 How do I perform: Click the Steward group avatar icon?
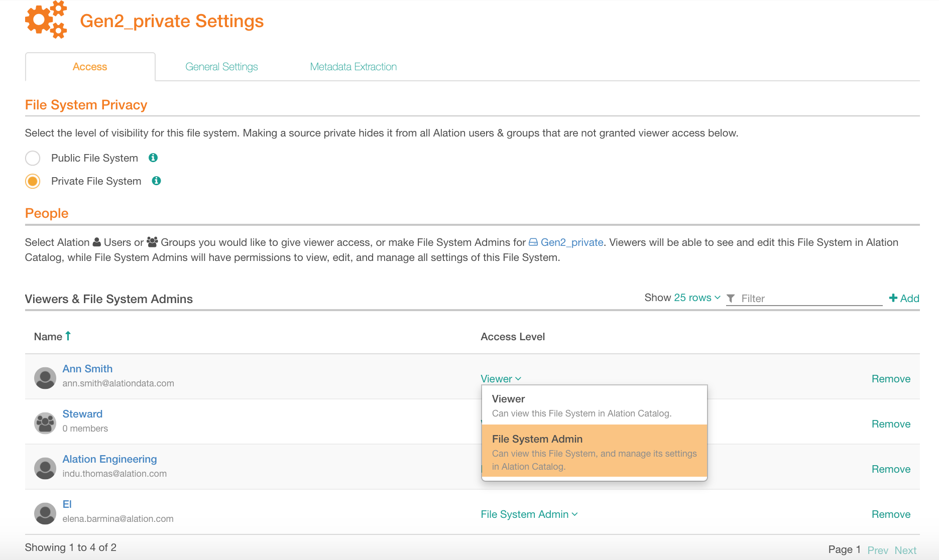click(45, 423)
